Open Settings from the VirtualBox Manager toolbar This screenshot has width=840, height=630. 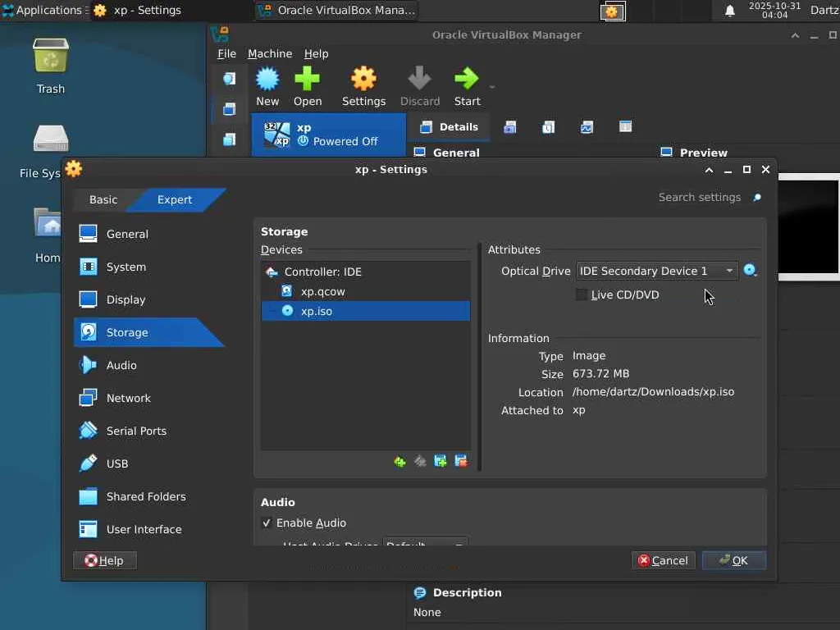(363, 86)
